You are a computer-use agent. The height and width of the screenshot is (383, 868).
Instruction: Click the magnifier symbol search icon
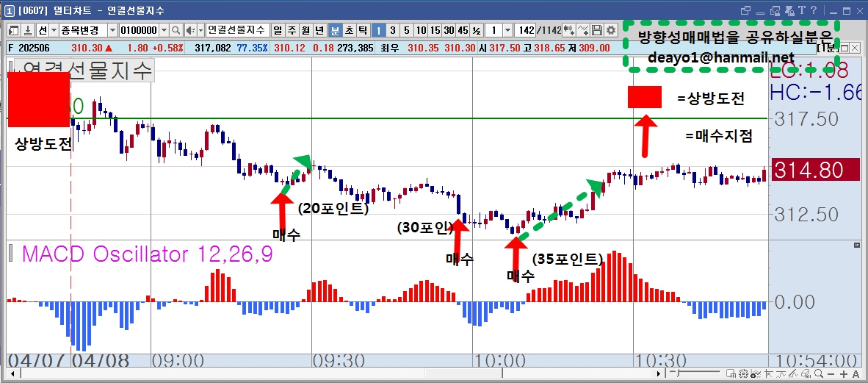click(176, 30)
